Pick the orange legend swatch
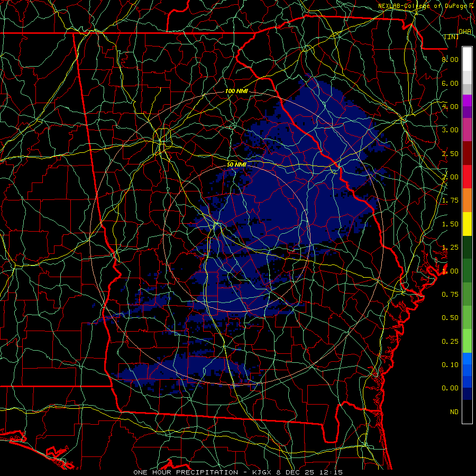 (467, 200)
